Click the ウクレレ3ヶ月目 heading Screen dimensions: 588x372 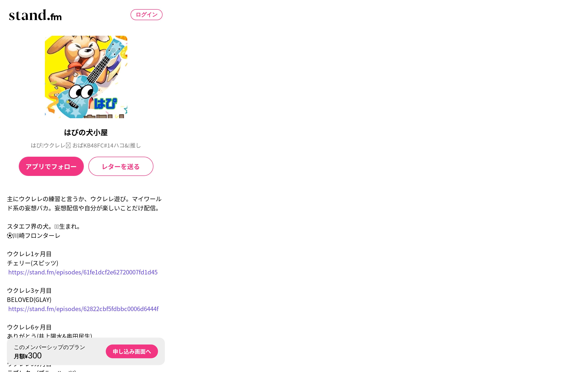click(x=29, y=291)
